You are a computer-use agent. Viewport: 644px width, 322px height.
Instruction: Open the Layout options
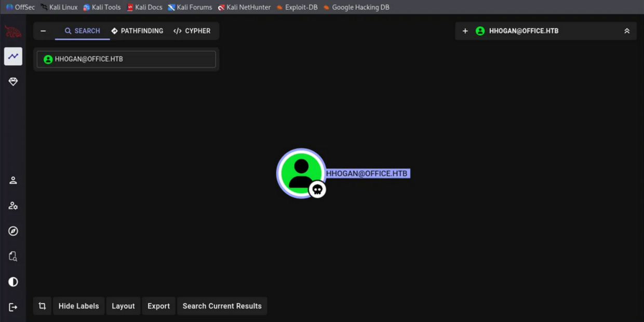123,306
